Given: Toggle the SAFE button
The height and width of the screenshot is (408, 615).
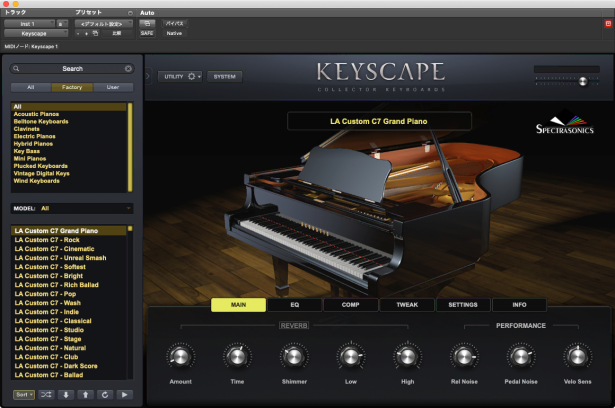Looking at the screenshot, I should point(147,32).
